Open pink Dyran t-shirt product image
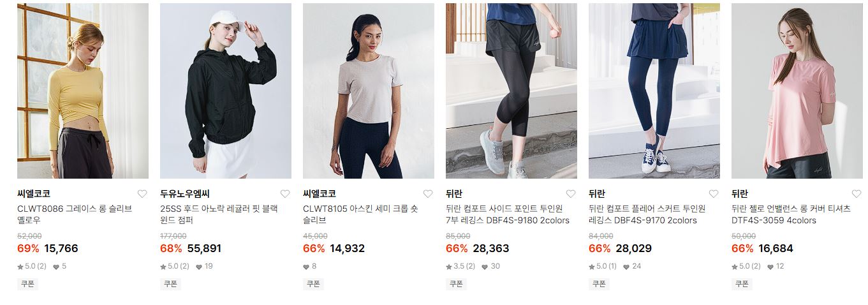Viewport: 868px width, 305px height. [x=797, y=91]
